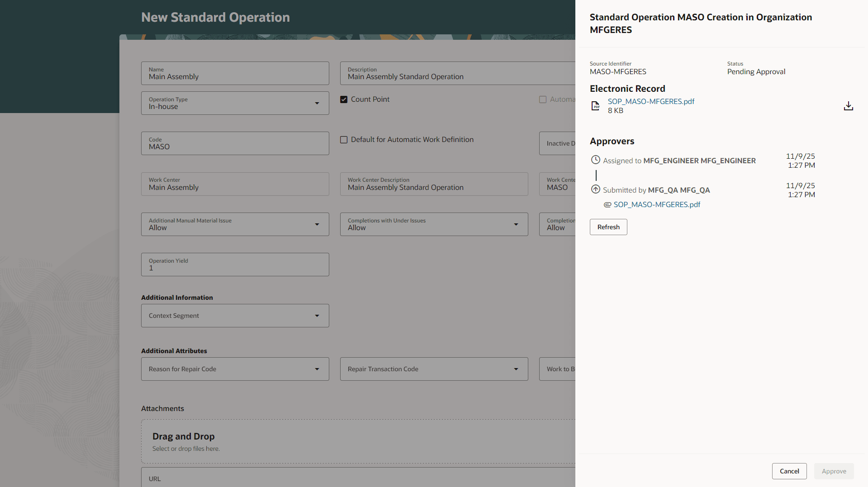Click the URL input field

click(x=317, y=478)
